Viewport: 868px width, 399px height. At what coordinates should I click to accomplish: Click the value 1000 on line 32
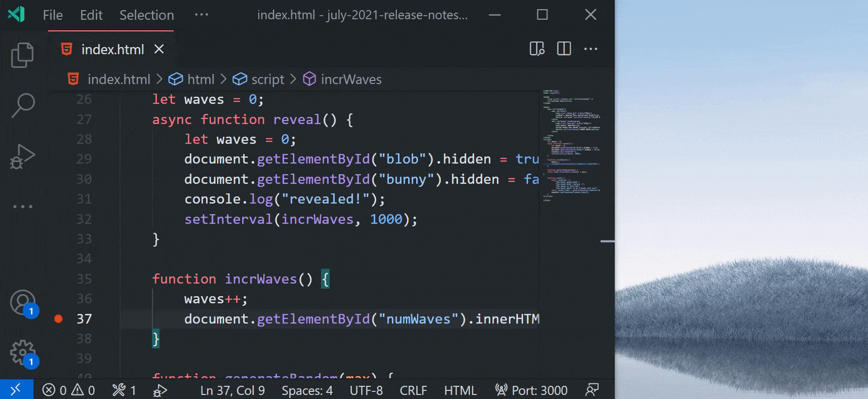[386, 219]
